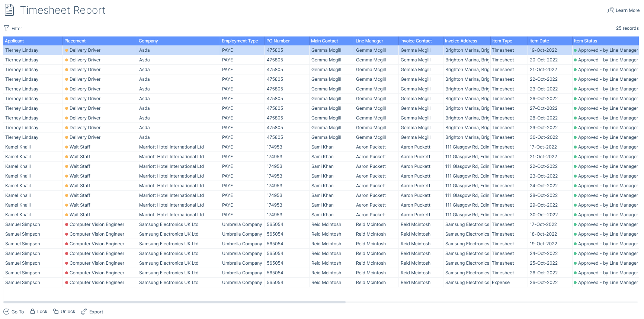
Task: Select the Samuel Simpson row dated 18-Oct-2022
Action: (x=321, y=234)
